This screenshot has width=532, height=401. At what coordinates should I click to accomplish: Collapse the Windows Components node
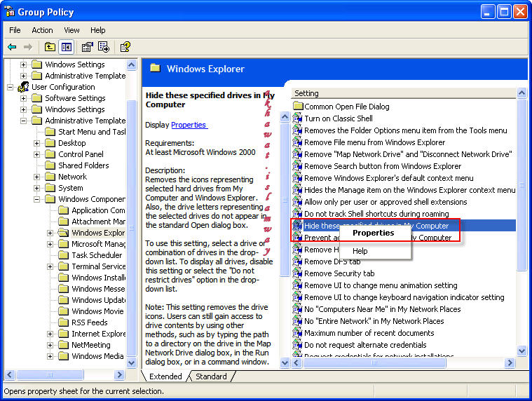(x=36, y=199)
